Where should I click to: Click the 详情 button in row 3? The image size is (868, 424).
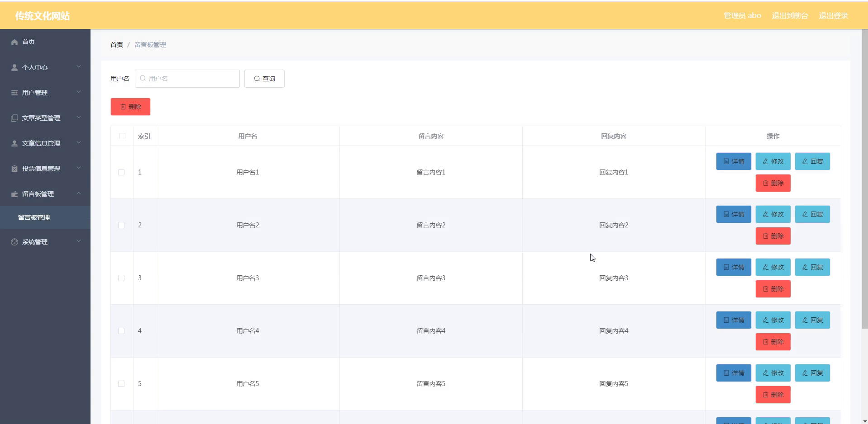734,267
